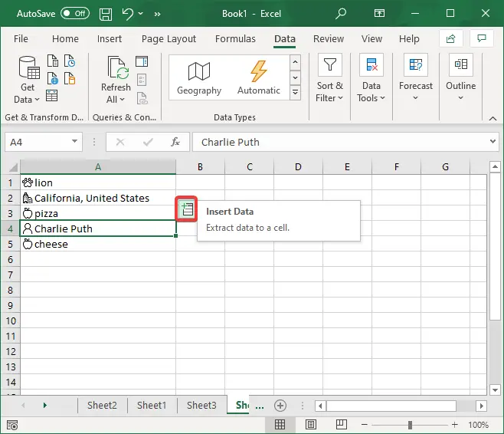Viewport: 504px width, 434px height.
Task: Click From Web icon
Action: click(x=53, y=78)
